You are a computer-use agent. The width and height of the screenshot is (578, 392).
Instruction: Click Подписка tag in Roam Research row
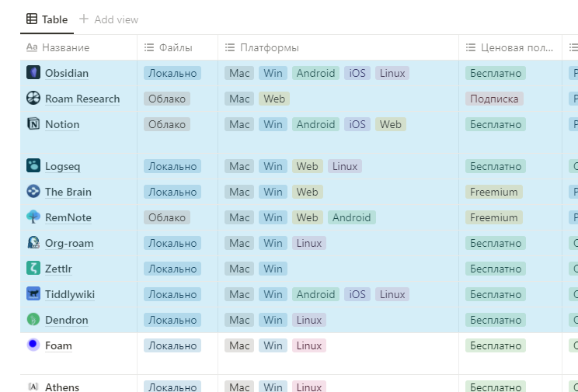pos(494,99)
